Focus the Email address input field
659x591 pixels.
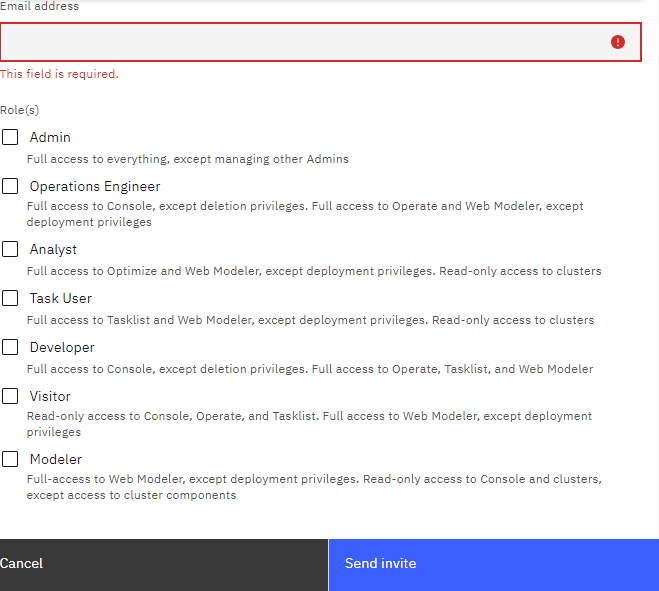300,42
